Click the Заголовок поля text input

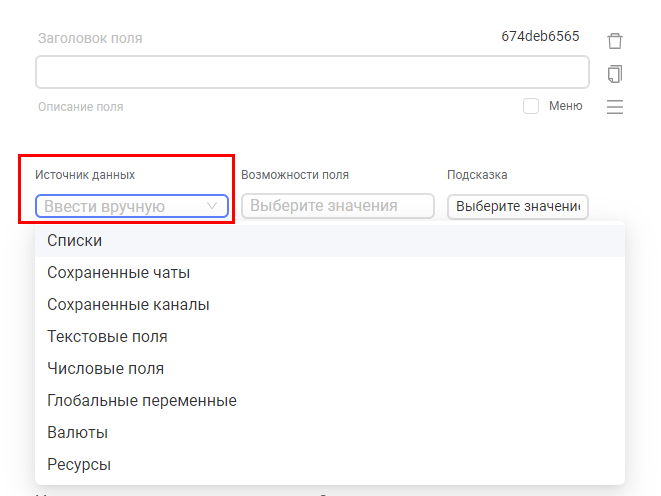(312, 72)
